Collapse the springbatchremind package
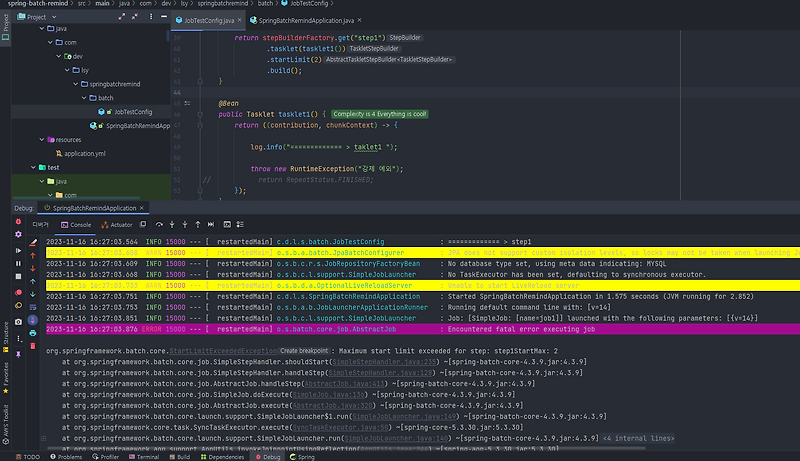Screen dimensions: 800x461 76,84
